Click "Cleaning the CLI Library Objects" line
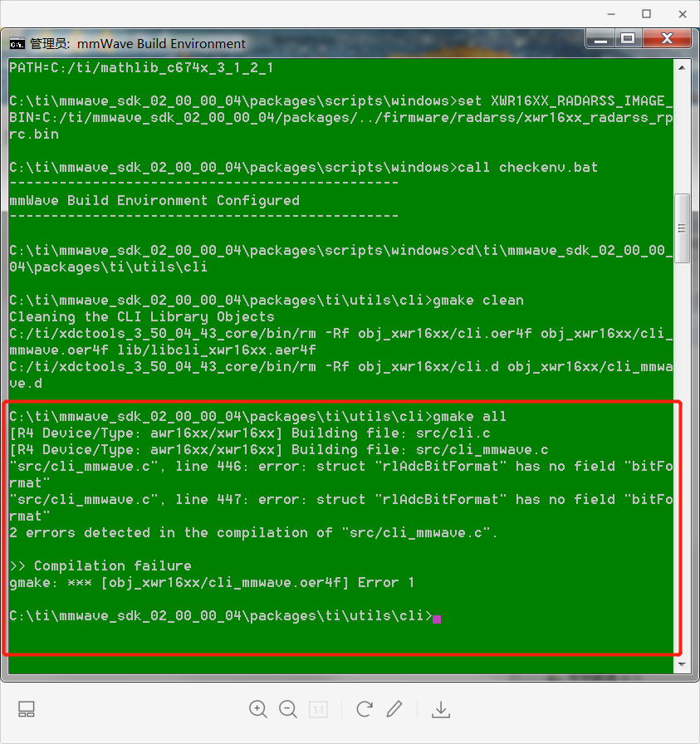Screen dimensions: 700x744 (142, 317)
